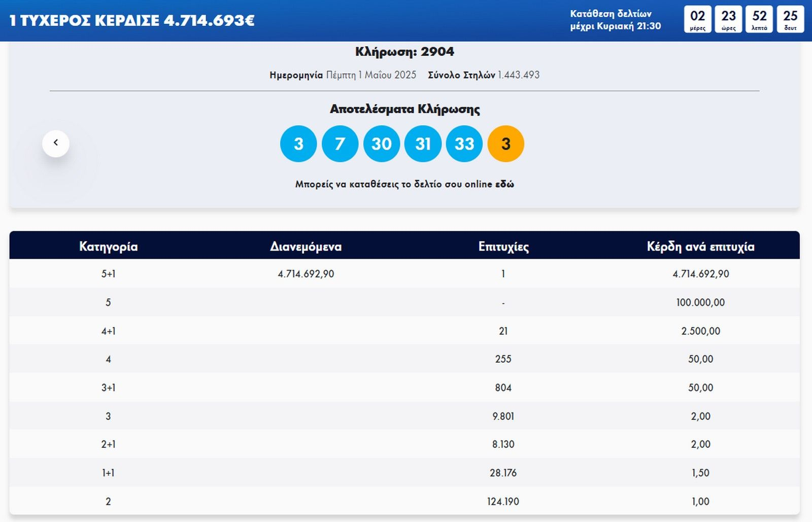
Task: Click the minutes countdown box showing 52
Action: point(759,19)
